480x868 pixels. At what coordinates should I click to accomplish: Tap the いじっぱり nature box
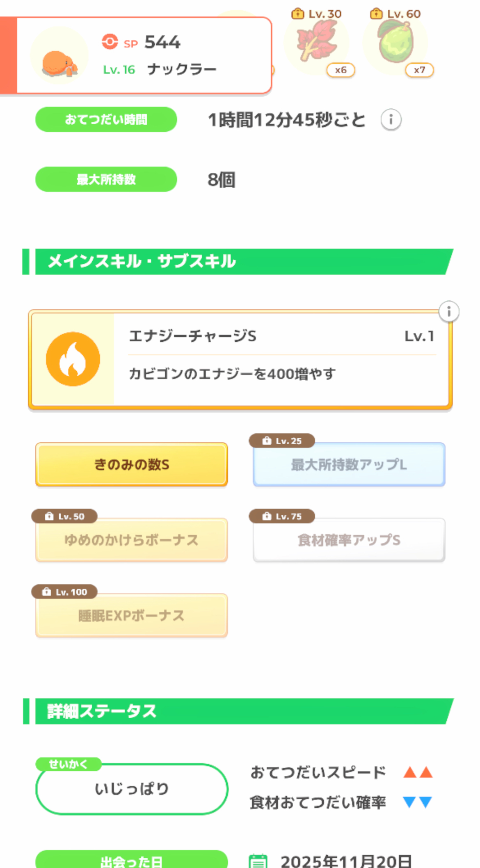point(132,789)
